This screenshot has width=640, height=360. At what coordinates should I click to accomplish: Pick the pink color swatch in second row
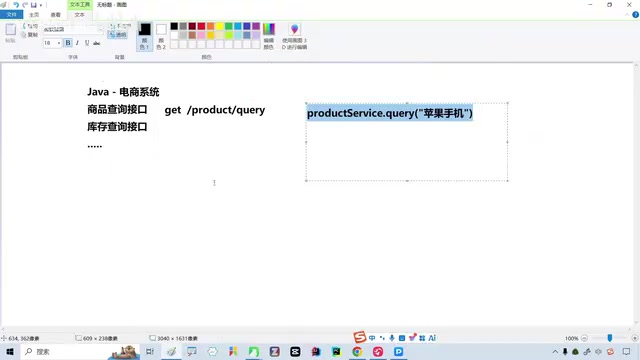coord(201,35)
